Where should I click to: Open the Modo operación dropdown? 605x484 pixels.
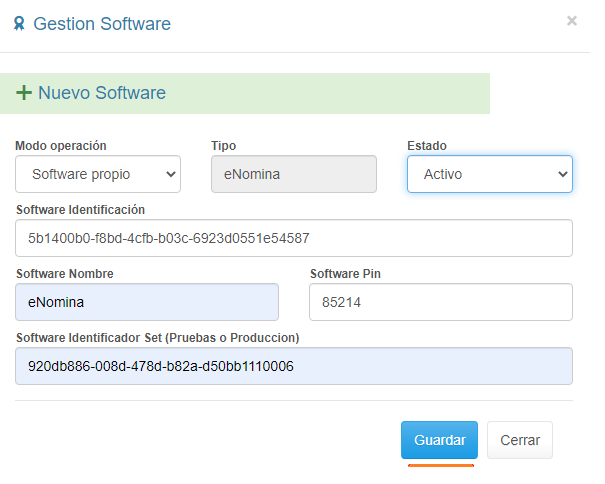(98, 174)
